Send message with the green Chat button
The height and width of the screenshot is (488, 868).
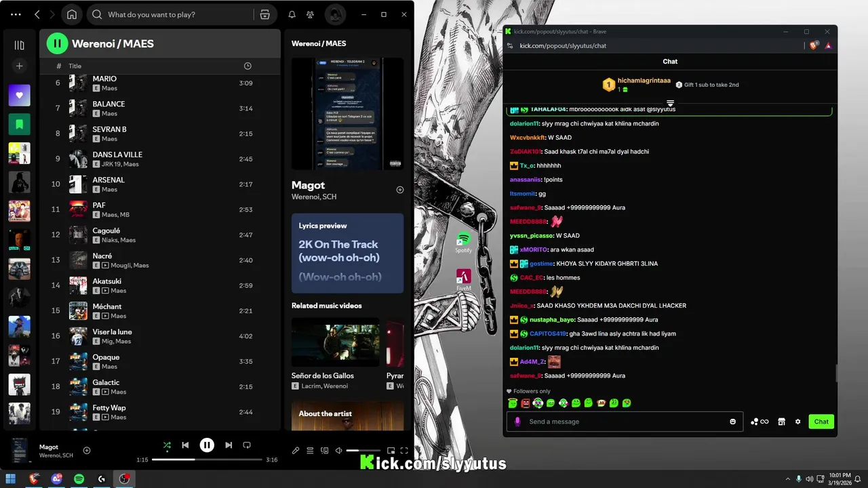tap(821, 422)
